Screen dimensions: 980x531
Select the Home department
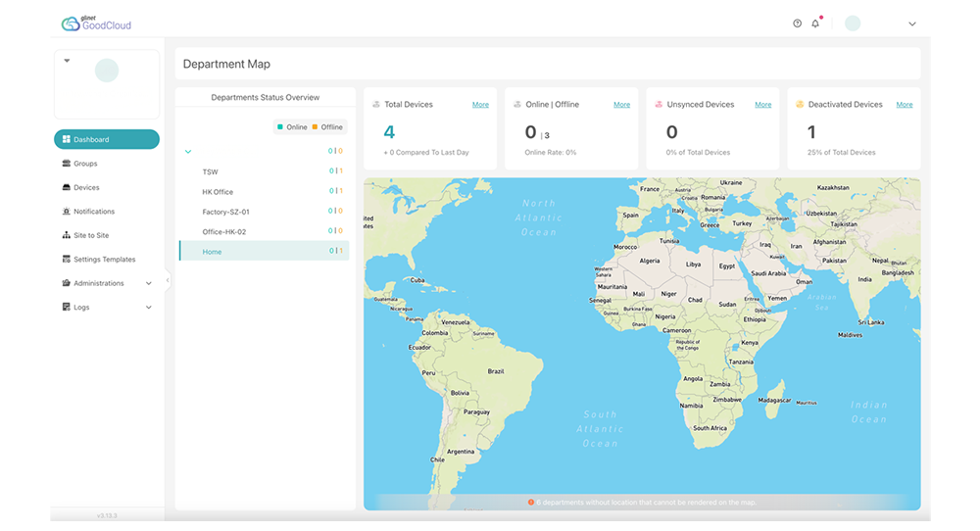click(x=264, y=251)
